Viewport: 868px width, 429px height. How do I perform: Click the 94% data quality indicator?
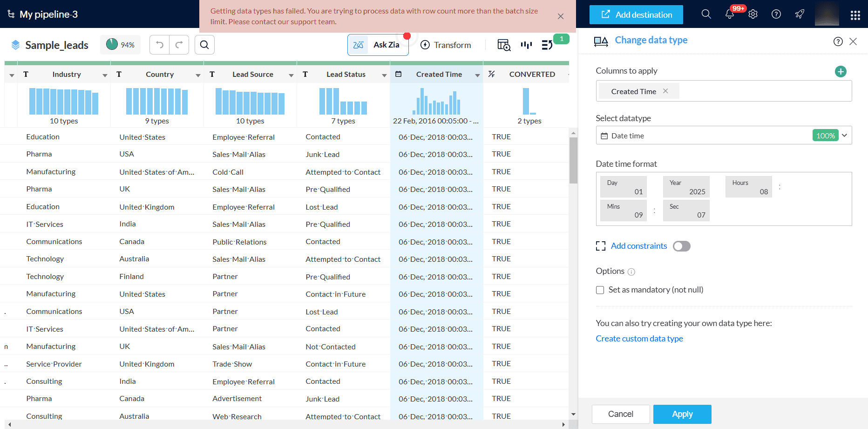[120, 45]
